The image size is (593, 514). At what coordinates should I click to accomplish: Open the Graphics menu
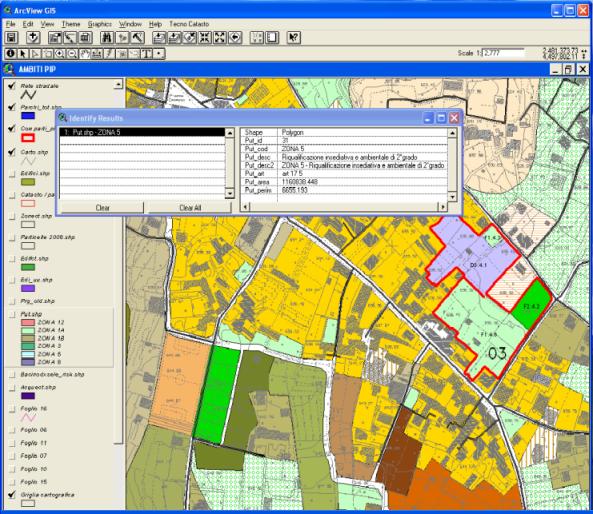tap(99, 24)
